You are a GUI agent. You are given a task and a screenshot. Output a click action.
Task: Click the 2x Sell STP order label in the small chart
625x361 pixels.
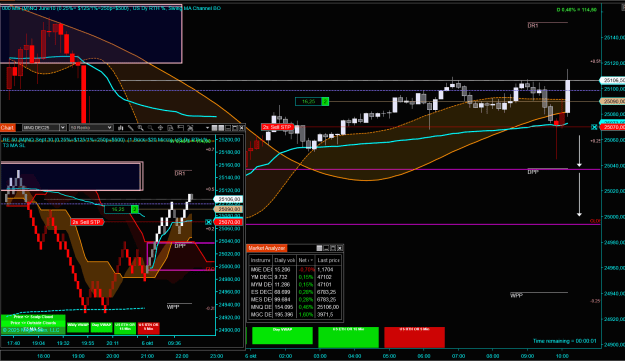[87, 222]
